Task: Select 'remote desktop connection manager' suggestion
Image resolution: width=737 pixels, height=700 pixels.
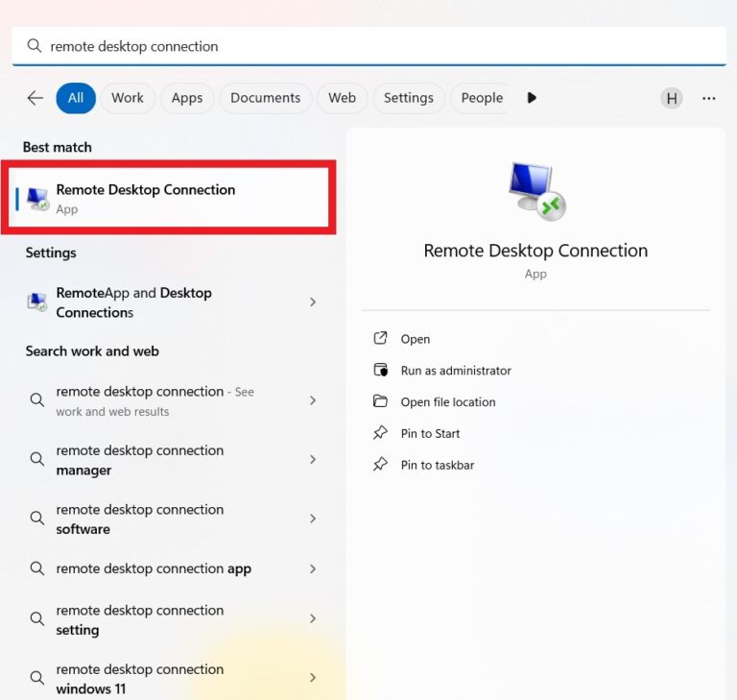Action: [169, 460]
